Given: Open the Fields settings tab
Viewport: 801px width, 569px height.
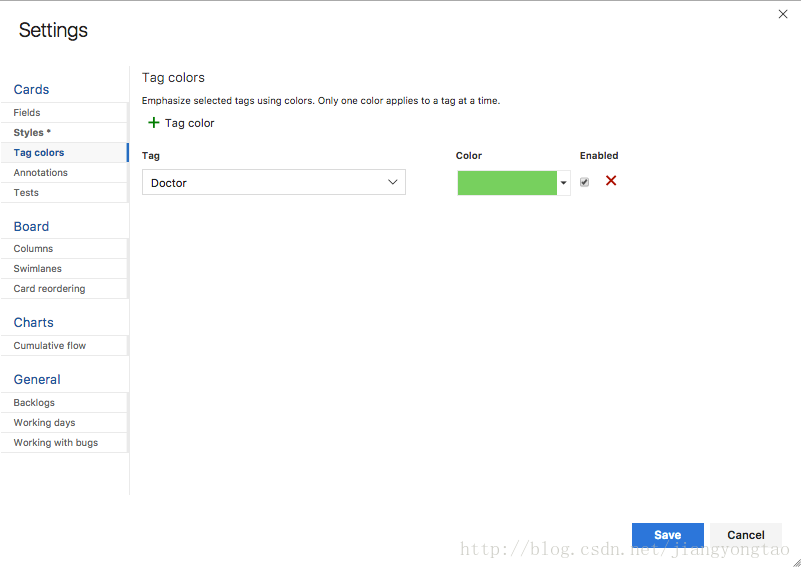Looking at the screenshot, I should click(64, 112).
